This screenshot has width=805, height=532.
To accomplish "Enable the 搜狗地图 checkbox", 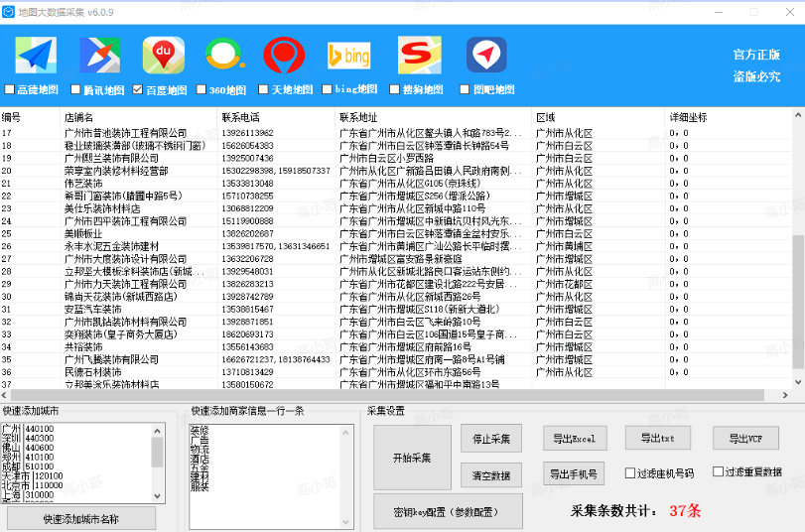I will click(x=394, y=89).
